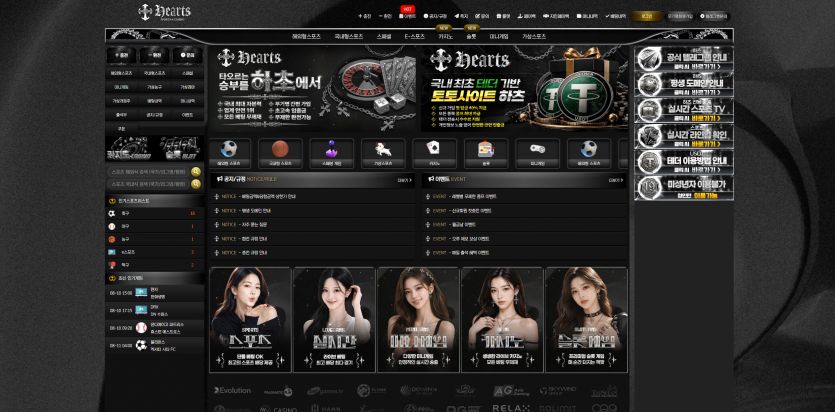Select 탁구 table tennis row in sports list

154,265
